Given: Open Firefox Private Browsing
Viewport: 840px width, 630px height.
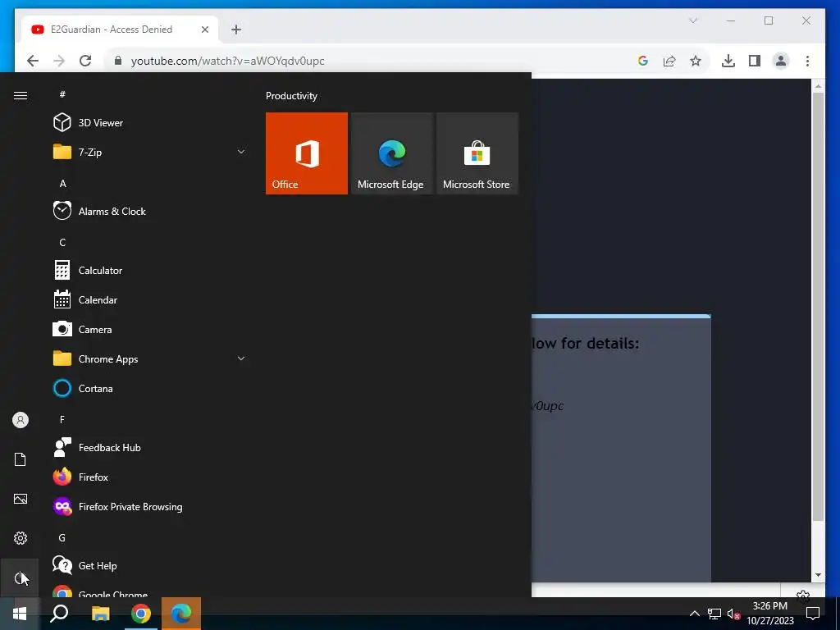Looking at the screenshot, I should 149,506.
